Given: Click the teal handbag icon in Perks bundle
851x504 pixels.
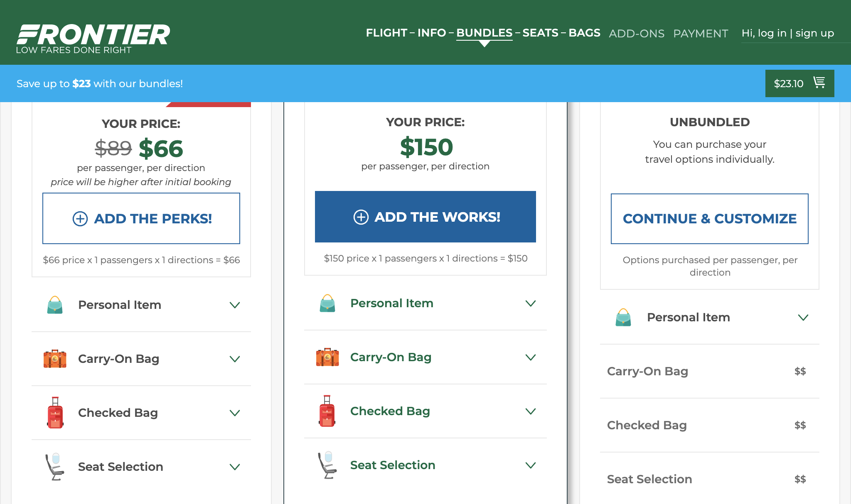Looking at the screenshot, I should pos(55,305).
